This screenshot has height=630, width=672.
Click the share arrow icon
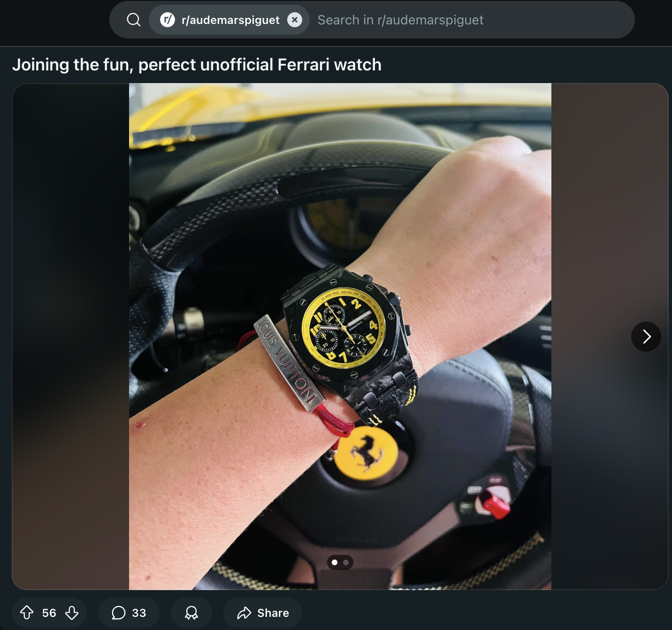click(x=244, y=613)
